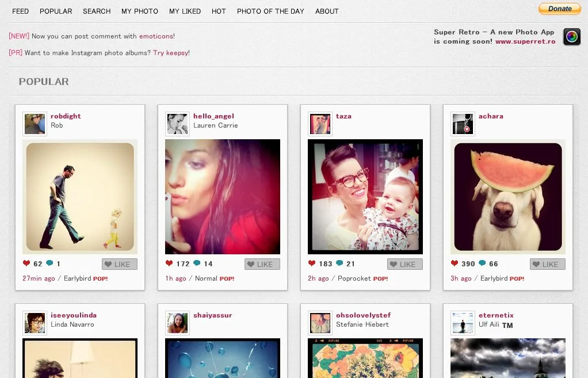The height and width of the screenshot is (378, 588).
Task: Like the robdight walking photo
Action: click(120, 264)
